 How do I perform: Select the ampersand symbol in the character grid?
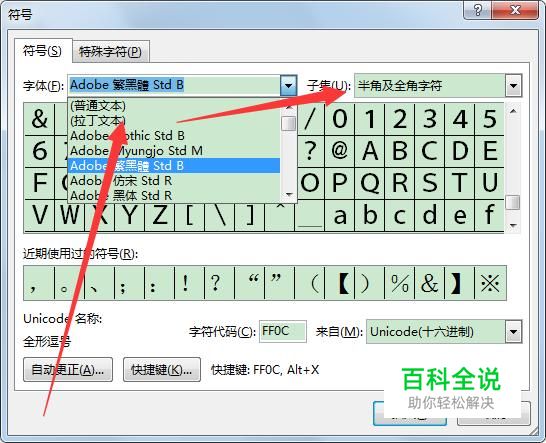pos(39,119)
